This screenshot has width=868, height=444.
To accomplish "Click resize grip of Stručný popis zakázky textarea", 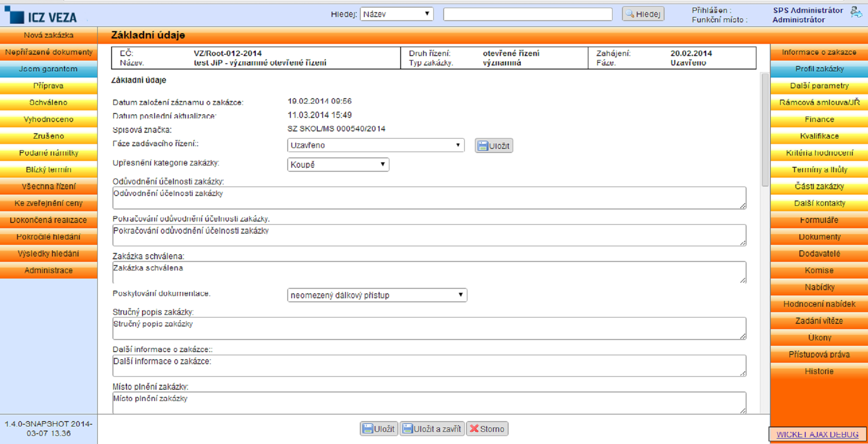I will [743, 336].
